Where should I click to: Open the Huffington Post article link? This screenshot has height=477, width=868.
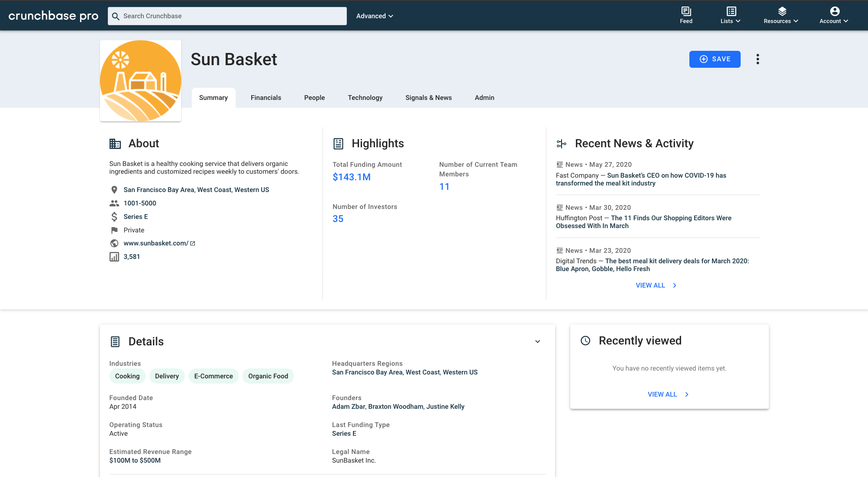[644, 222]
